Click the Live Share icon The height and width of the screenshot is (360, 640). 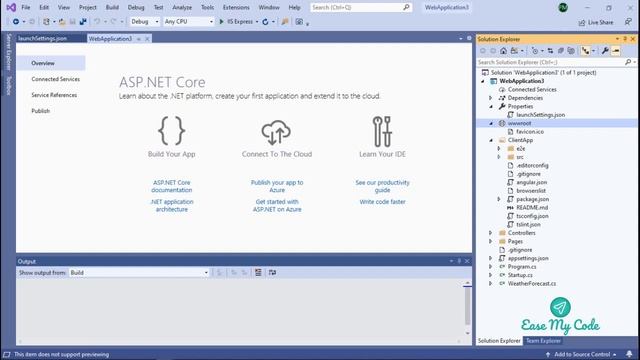point(582,22)
